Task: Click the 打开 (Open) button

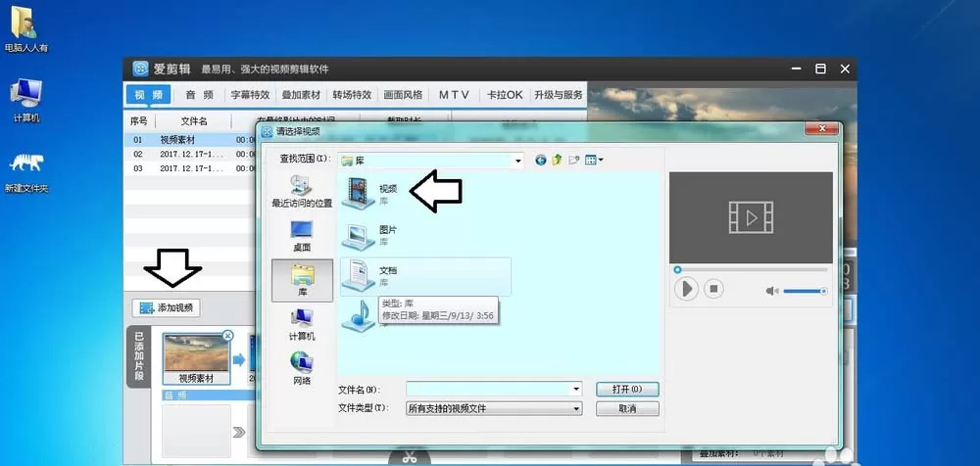Action: coord(627,390)
